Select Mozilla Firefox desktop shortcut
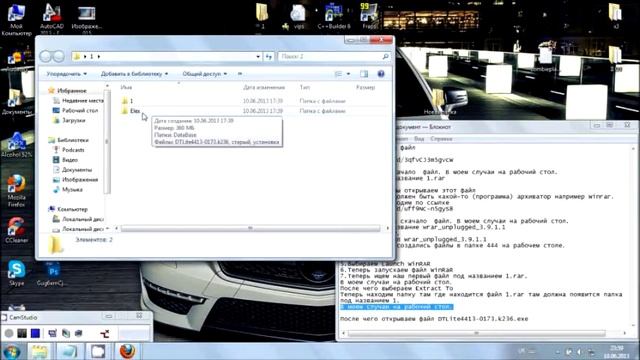This screenshot has height=360, width=640. [x=16, y=191]
